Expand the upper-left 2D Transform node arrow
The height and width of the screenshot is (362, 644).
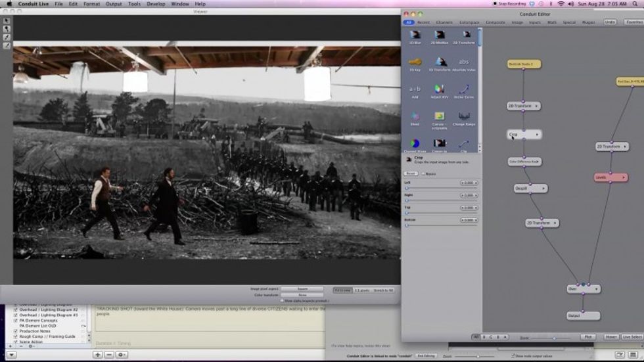(536, 106)
